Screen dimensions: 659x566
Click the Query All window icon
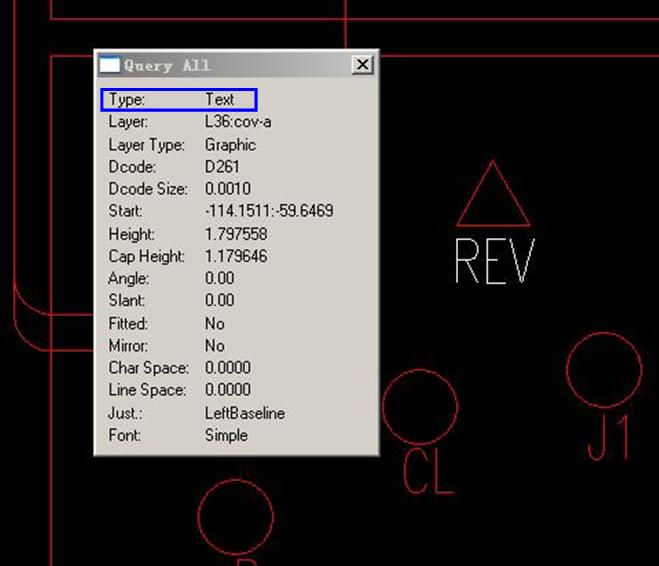point(110,66)
